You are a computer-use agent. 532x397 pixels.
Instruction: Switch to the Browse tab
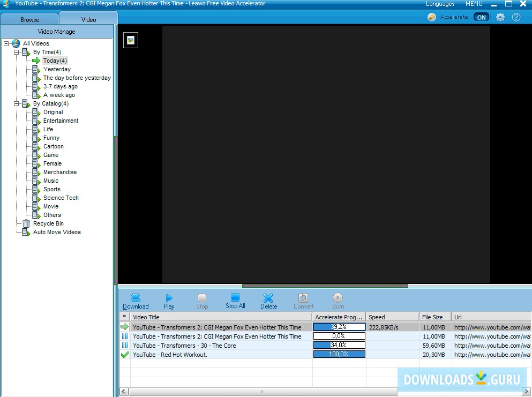tap(30, 19)
